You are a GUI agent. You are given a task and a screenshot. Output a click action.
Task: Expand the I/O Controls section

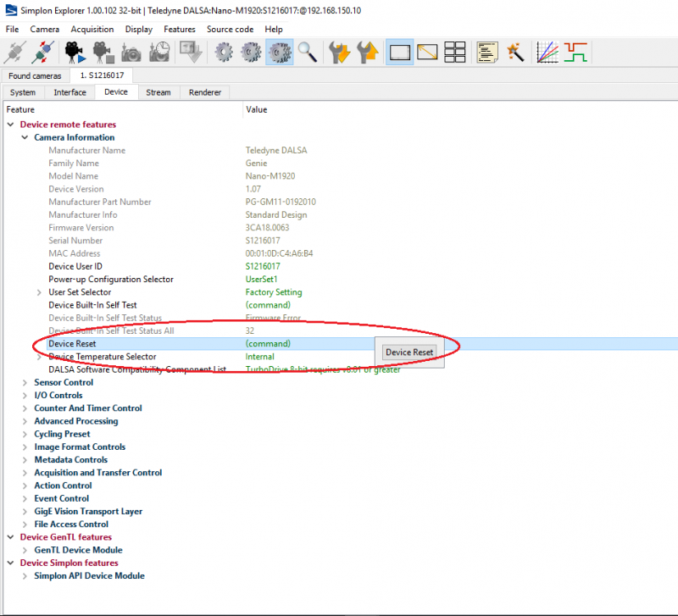[x=25, y=396]
